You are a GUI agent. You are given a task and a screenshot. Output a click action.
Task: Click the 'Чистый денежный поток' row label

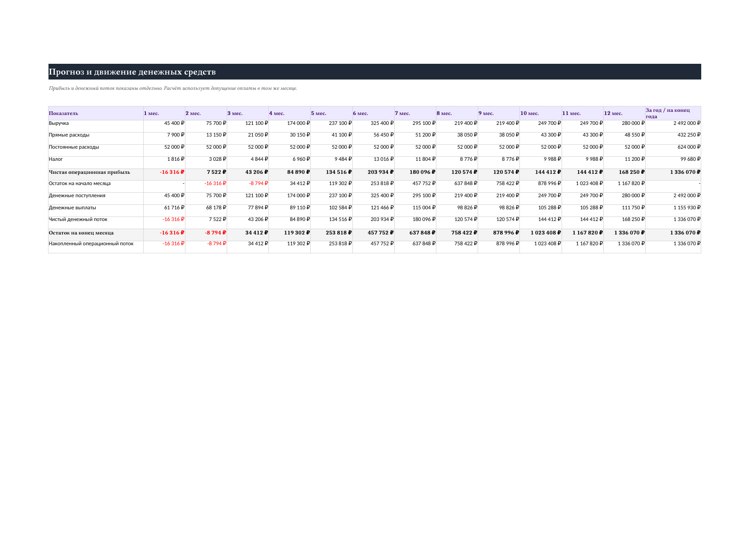tap(78, 219)
